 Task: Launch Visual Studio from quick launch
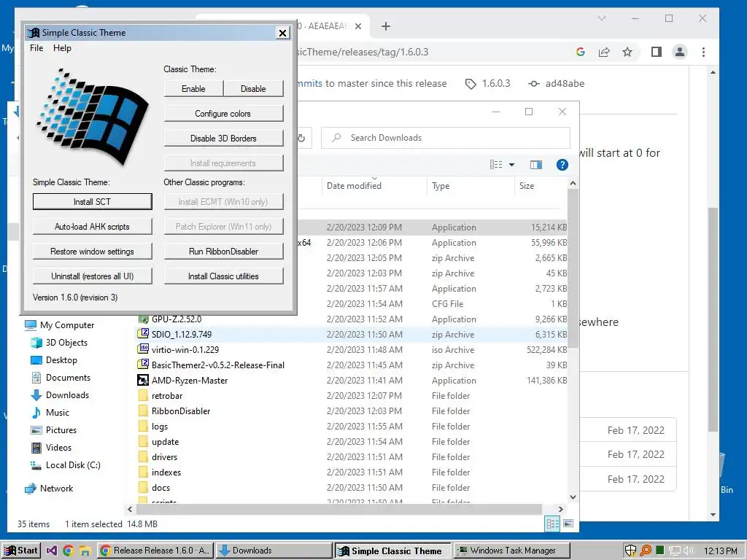pos(52,551)
